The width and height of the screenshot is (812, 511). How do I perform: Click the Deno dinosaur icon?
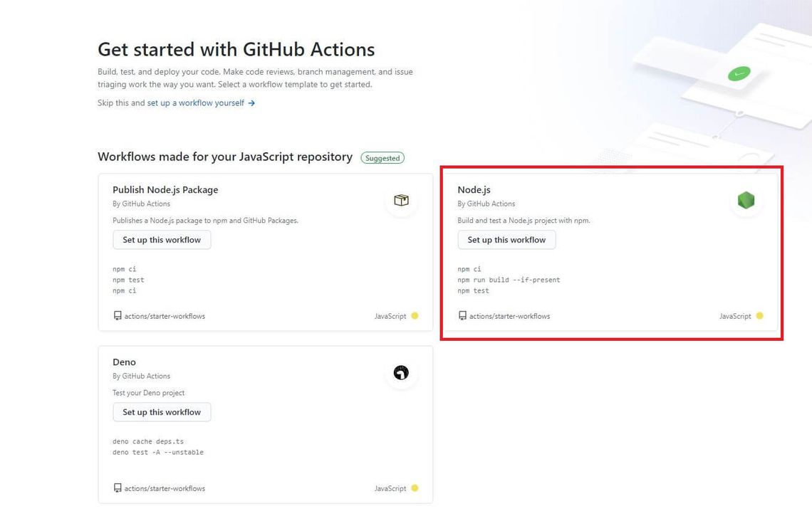coord(401,372)
